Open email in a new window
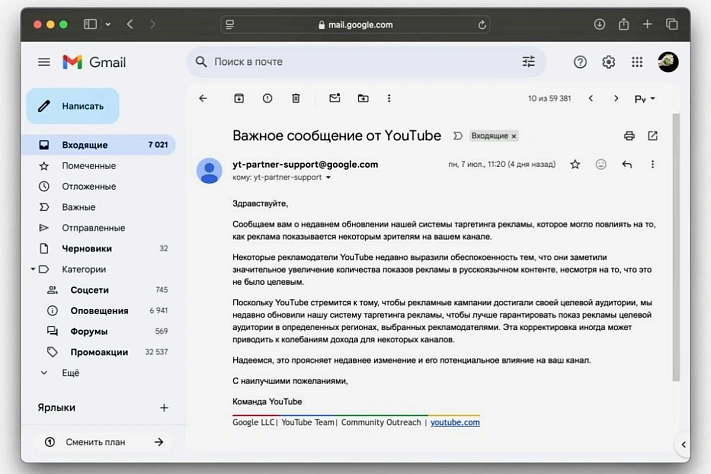This screenshot has height=474, width=711. (x=653, y=136)
